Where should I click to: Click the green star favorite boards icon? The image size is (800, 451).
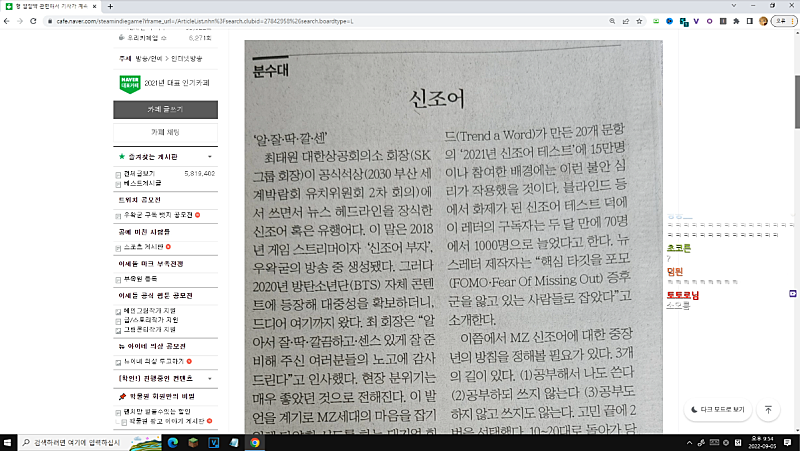point(121,157)
